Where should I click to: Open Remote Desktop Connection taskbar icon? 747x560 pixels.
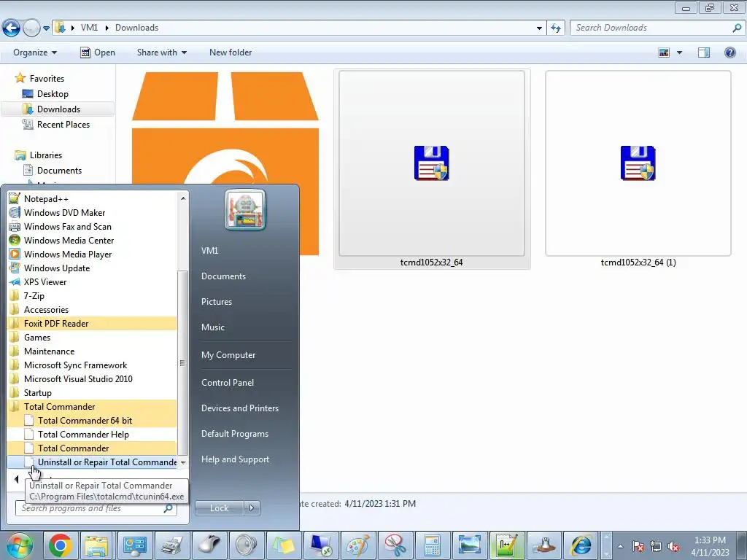coord(321,545)
